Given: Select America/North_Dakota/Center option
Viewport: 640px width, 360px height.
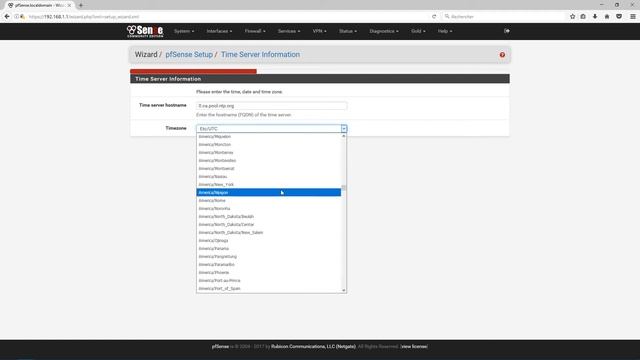Looking at the screenshot, I should [269, 224].
